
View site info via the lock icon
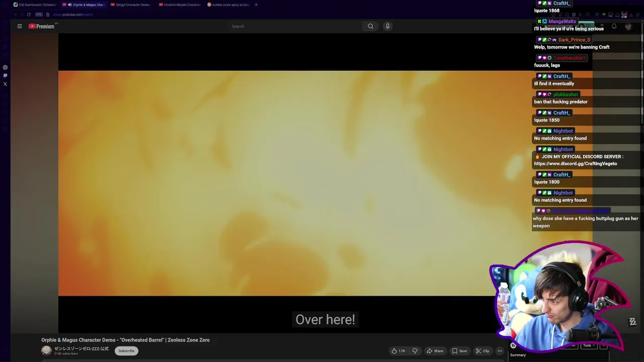pyautogui.click(x=48, y=15)
